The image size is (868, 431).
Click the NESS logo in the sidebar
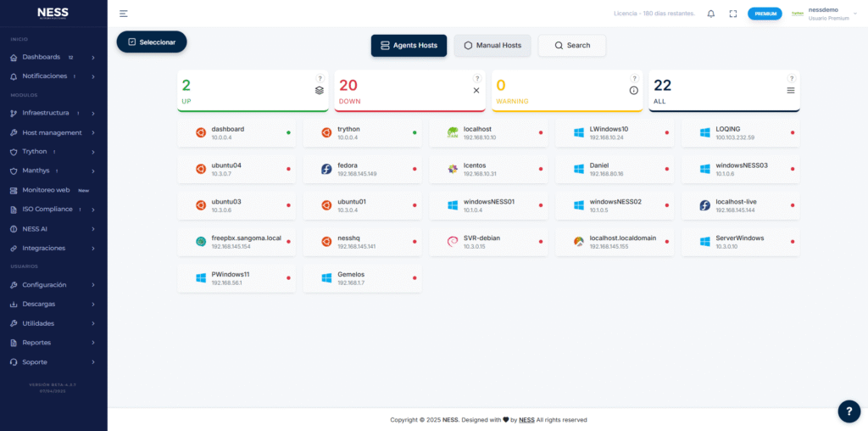(x=53, y=14)
